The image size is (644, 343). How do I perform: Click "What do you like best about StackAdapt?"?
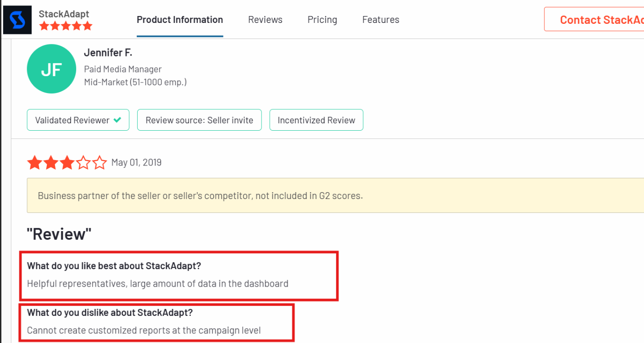114,266
